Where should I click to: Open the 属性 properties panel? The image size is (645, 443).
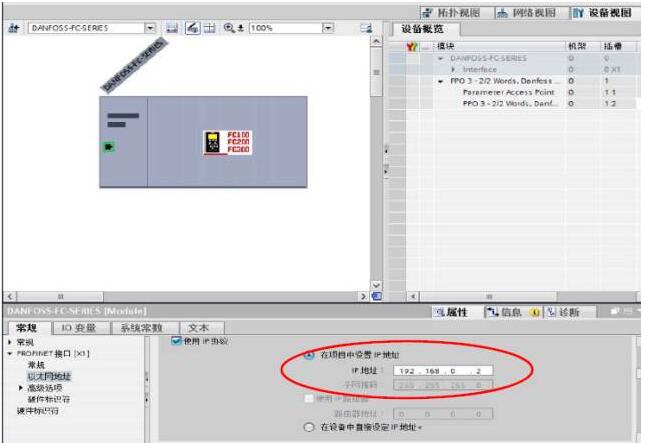(450, 312)
